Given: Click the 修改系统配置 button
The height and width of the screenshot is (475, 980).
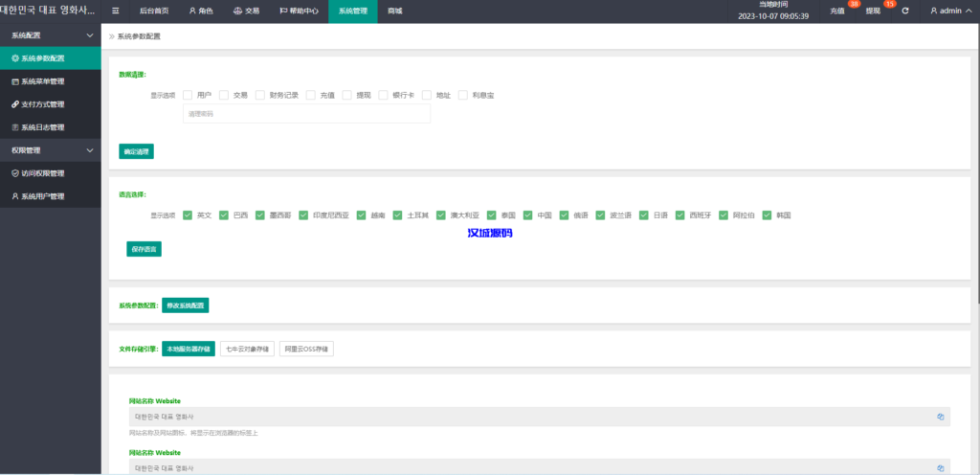Looking at the screenshot, I should tap(185, 305).
